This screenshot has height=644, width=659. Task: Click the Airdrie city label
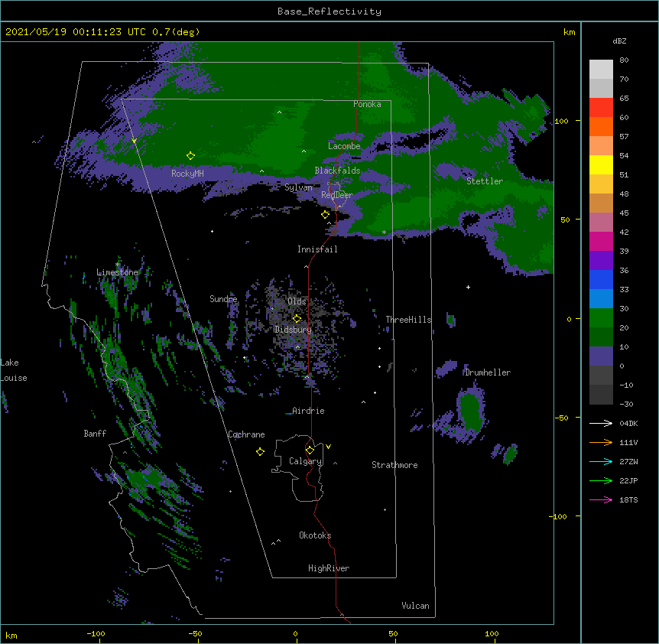pos(308,411)
